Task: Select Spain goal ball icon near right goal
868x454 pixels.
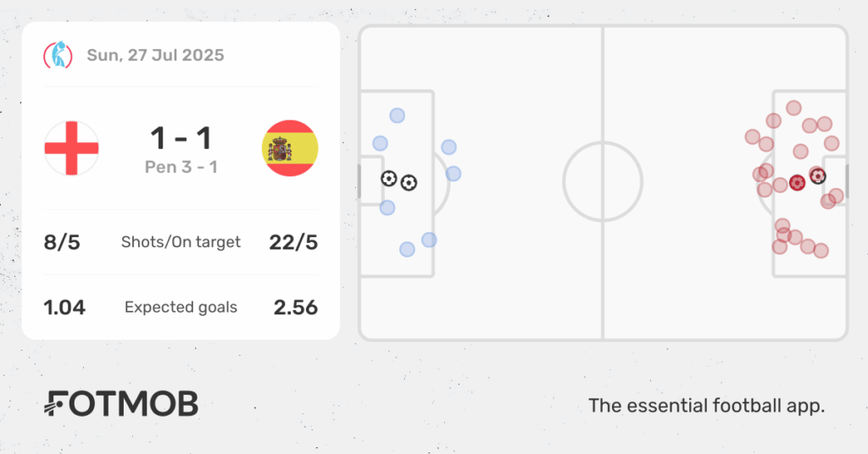Action: point(818,176)
